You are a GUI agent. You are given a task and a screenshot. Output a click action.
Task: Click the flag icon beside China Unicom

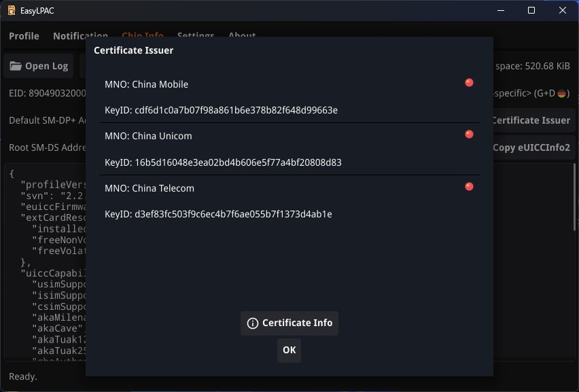coord(469,135)
